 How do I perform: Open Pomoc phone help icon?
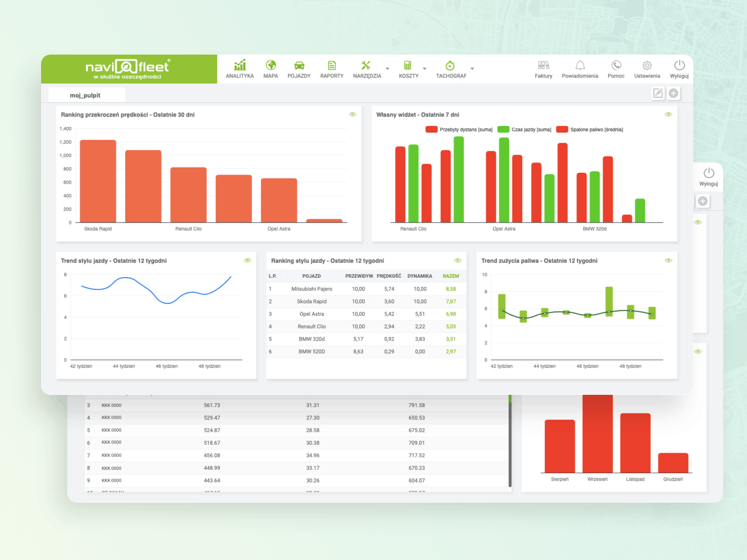tap(616, 65)
